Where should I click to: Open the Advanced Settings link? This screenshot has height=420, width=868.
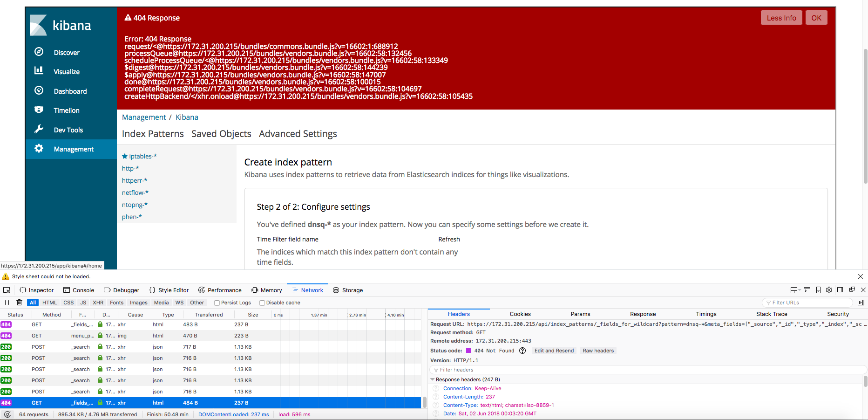point(298,134)
